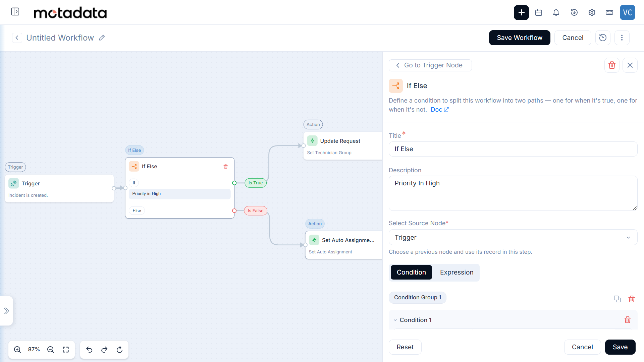Zoom in on the workflow canvas
The height and width of the screenshot is (362, 644).
click(17, 350)
